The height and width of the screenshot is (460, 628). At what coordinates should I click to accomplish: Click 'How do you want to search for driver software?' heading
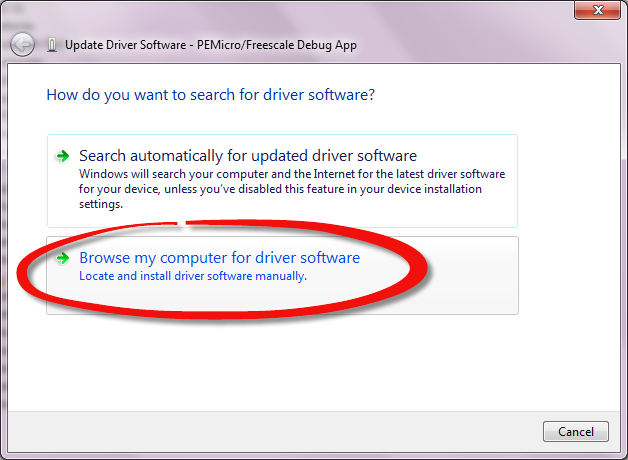point(211,95)
